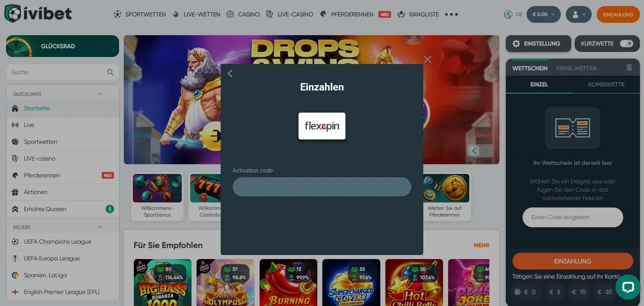The height and width of the screenshot is (306, 644).
Task: Open Live-Casino in the top navigation
Action: click(295, 14)
